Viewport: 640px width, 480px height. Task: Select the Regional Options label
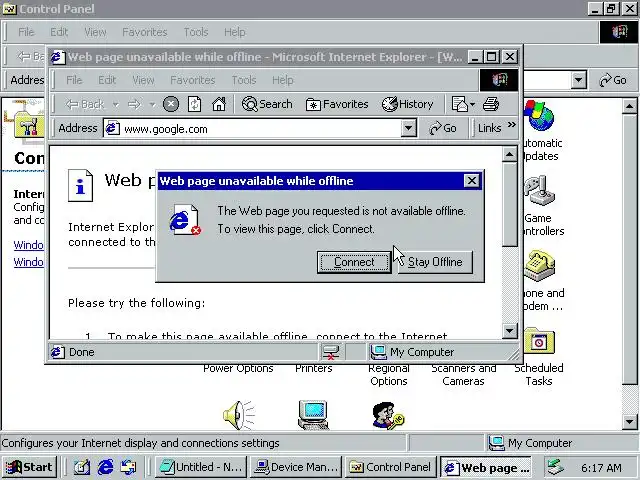pos(389,375)
